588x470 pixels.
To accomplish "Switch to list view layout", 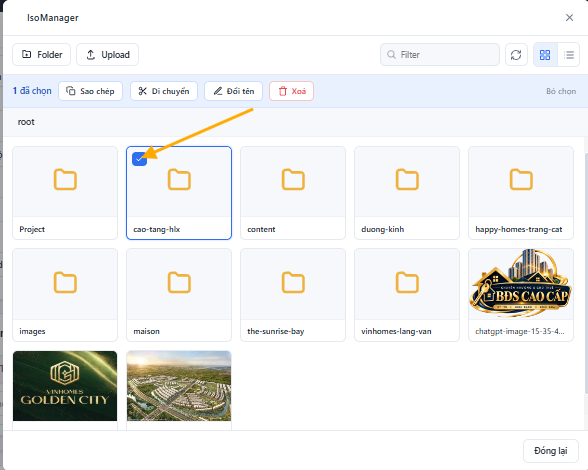I will pyautogui.click(x=568, y=55).
